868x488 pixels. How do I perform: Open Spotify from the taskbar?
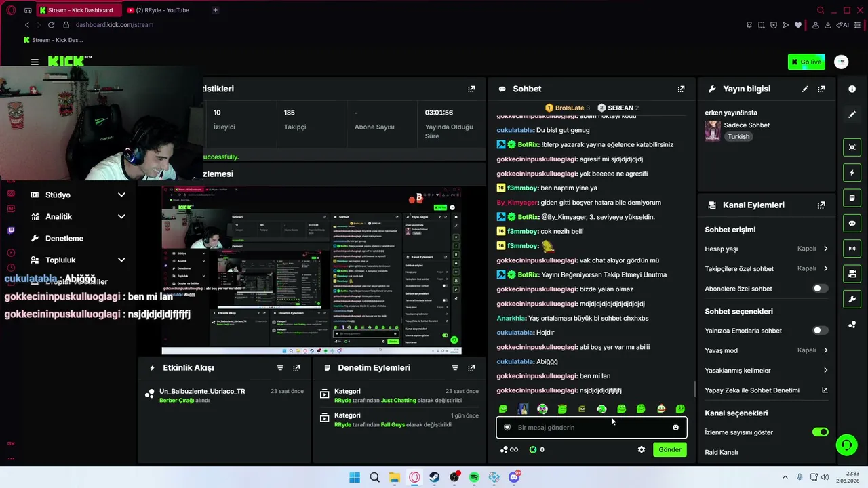click(474, 478)
